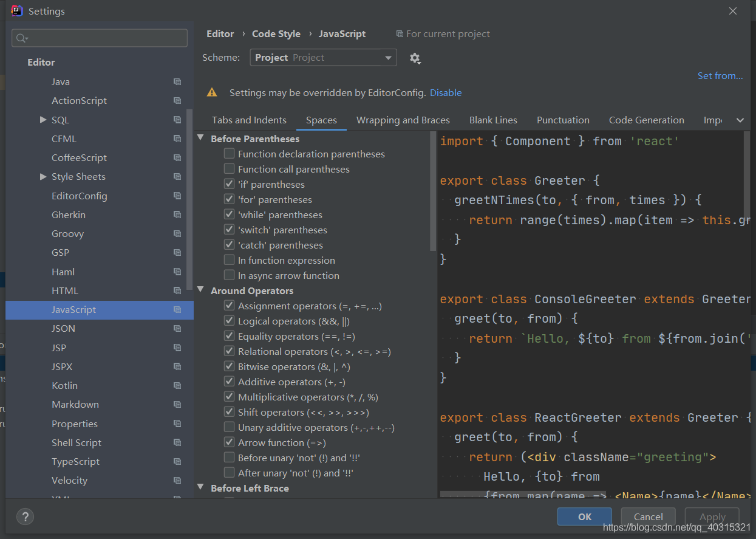Check In async arrow function option
The height and width of the screenshot is (539, 756).
(x=229, y=275)
